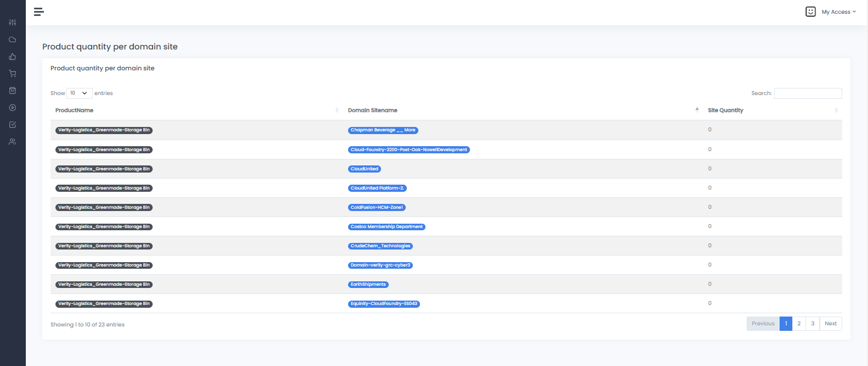Open the users sidebar icon
The image size is (868, 366).
[x=13, y=142]
